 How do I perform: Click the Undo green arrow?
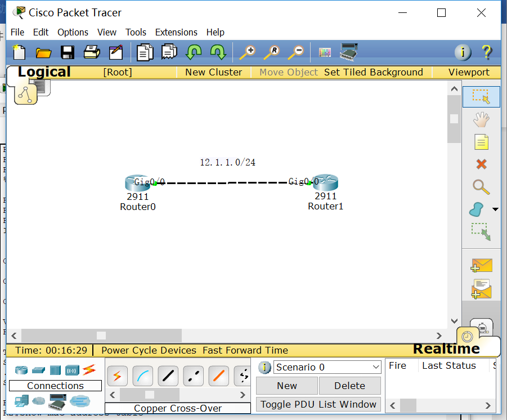194,52
